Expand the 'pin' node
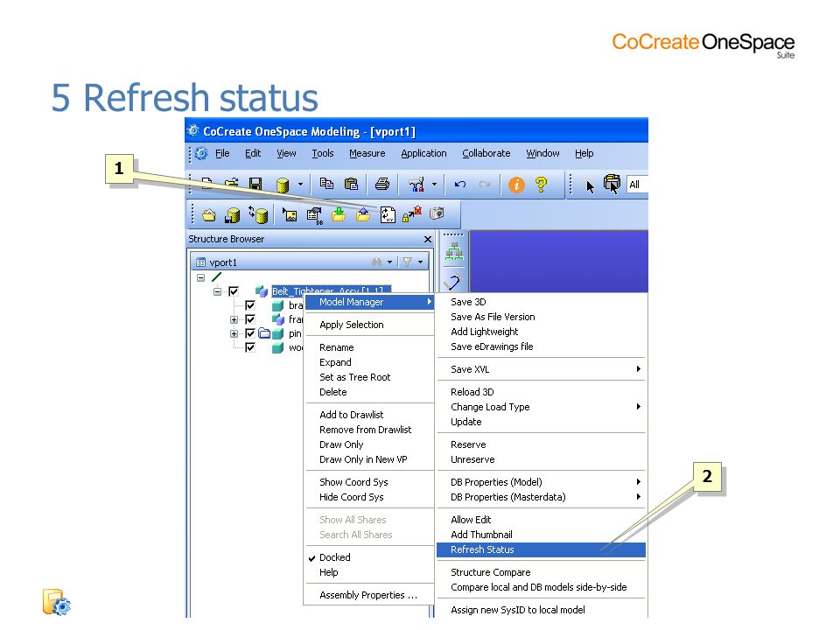The width and height of the screenshot is (840, 630). pyautogui.click(x=234, y=333)
